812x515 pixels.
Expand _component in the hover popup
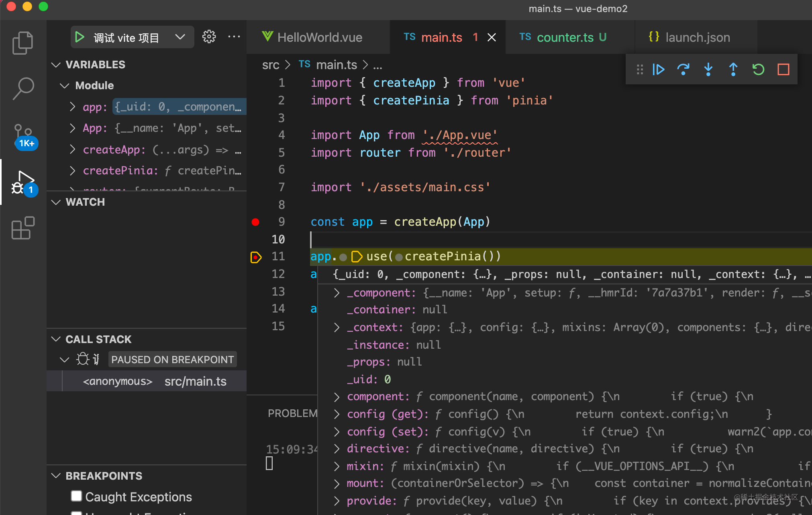pos(337,293)
